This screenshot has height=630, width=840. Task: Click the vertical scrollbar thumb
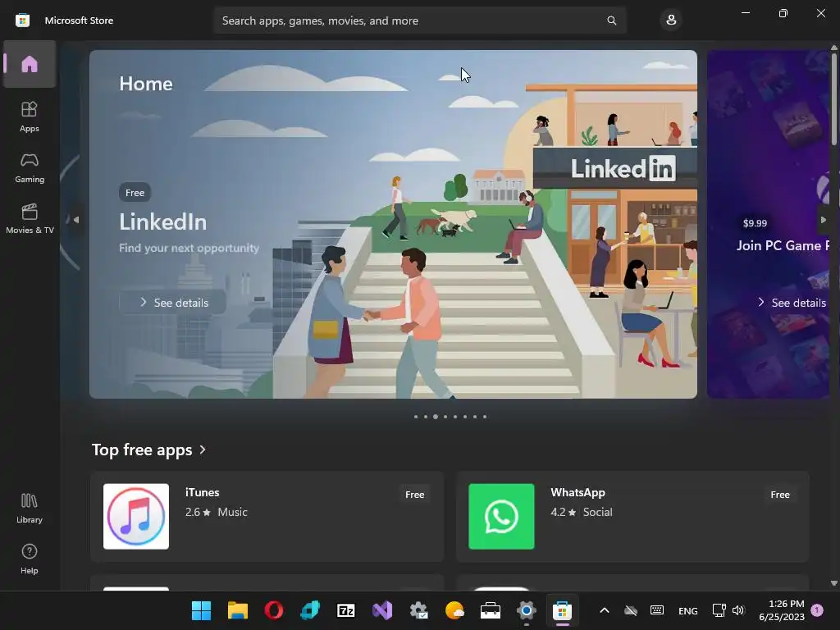pos(834,98)
